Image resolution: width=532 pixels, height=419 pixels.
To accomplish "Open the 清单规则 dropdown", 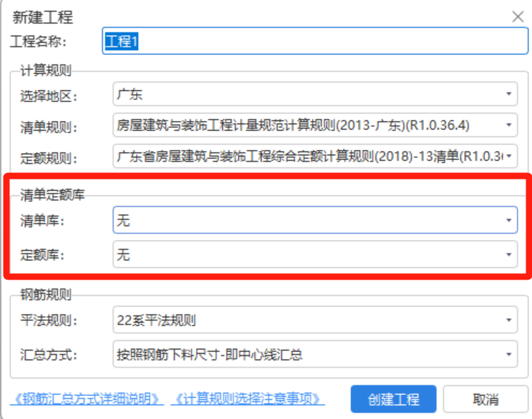I will pos(315,125).
